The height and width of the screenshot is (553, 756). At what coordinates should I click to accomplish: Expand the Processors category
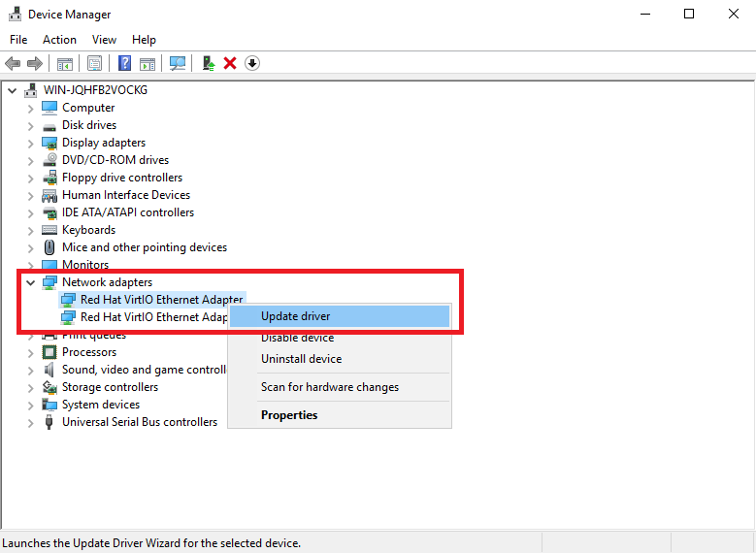point(31,353)
